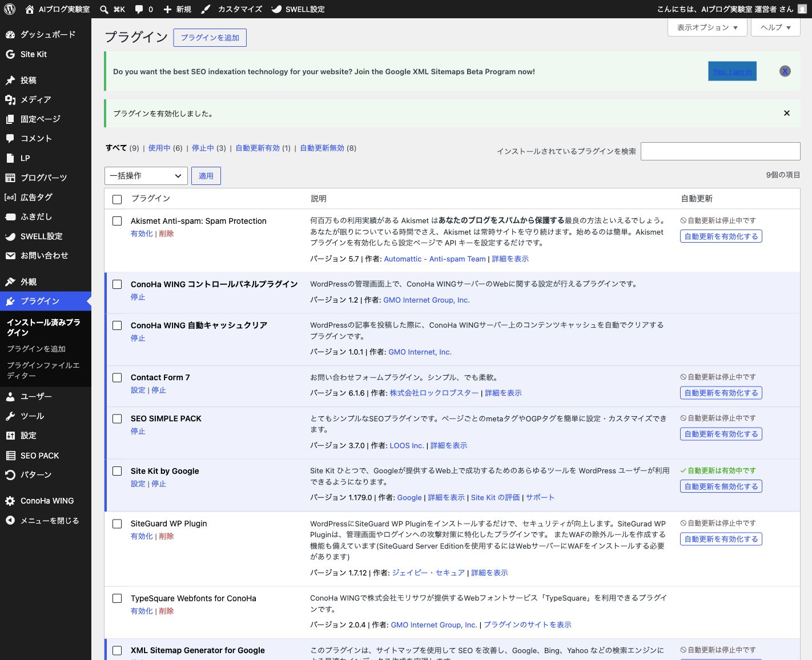Screen dimensions: 812x660
Task: Open the 一括操作 bulk actions dropdown
Action: pyautogui.click(x=146, y=176)
